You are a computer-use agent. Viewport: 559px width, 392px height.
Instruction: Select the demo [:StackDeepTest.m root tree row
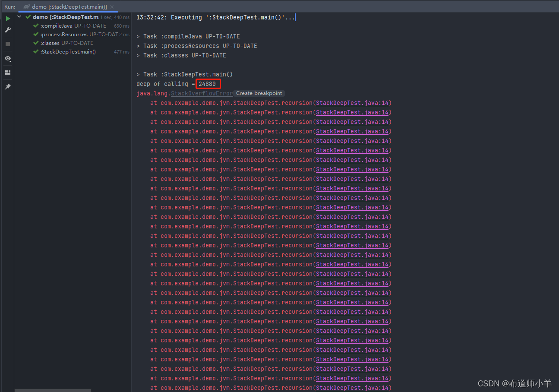click(73, 17)
